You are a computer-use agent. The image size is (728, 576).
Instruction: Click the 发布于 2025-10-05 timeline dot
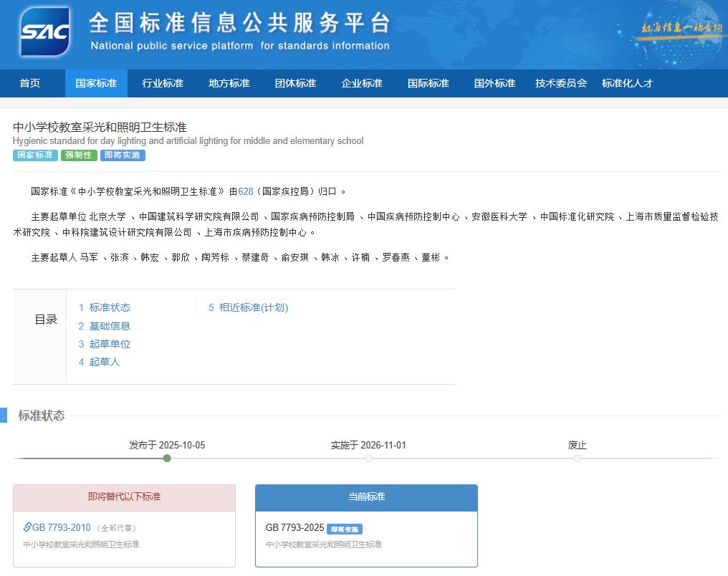pos(167,459)
